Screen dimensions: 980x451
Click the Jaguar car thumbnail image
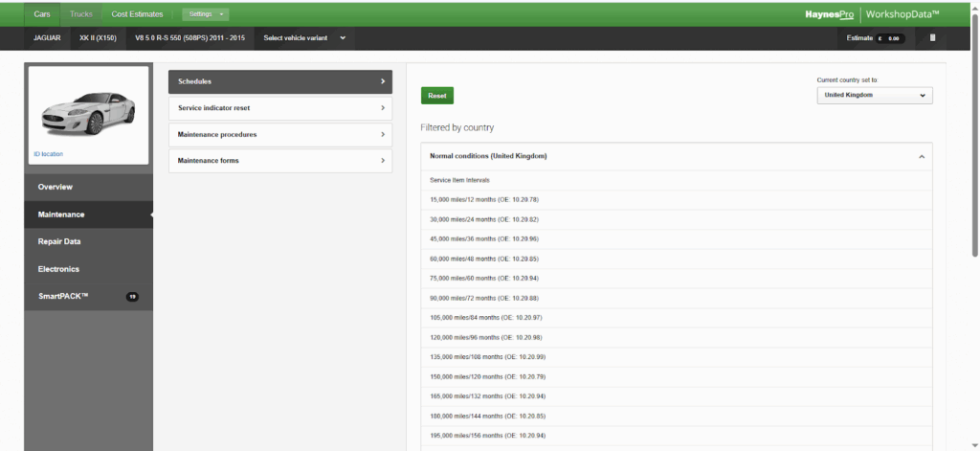88,110
